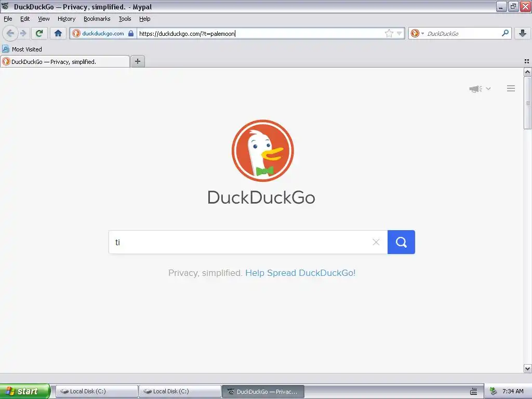Switch to the second Local Disk (C:) taskbar window
Screen dimensions: 532x399
(x=180, y=391)
